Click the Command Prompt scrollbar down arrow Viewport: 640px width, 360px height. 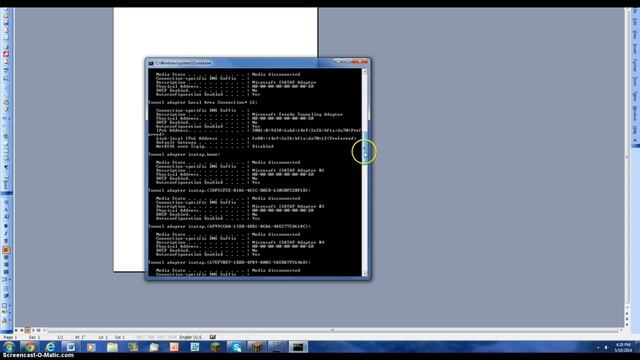364,273
